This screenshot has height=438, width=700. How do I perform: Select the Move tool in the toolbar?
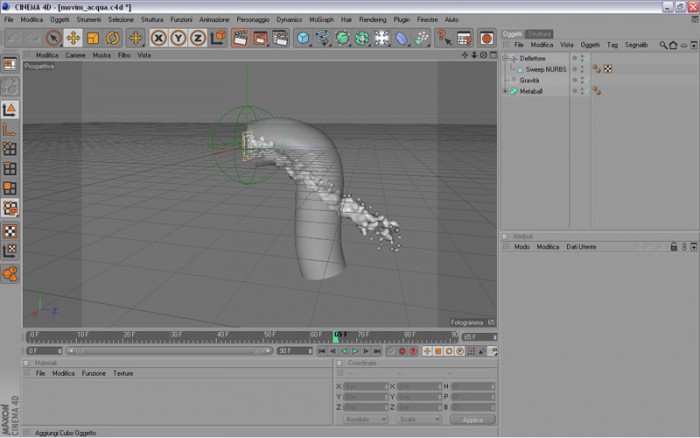click(x=73, y=38)
